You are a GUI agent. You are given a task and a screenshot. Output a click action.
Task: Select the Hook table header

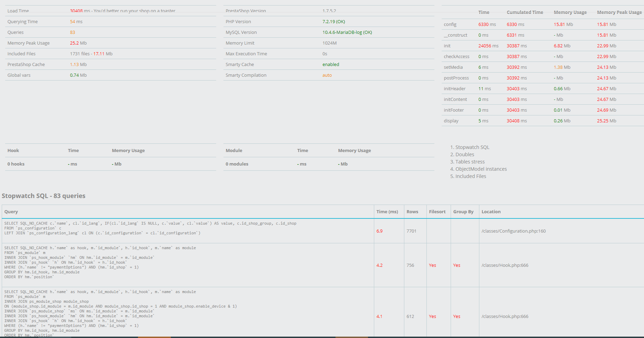(13, 150)
